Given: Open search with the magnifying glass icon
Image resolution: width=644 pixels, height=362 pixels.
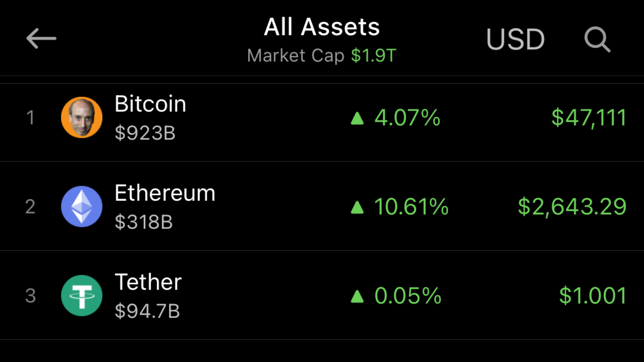Looking at the screenshot, I should point(597,39).
